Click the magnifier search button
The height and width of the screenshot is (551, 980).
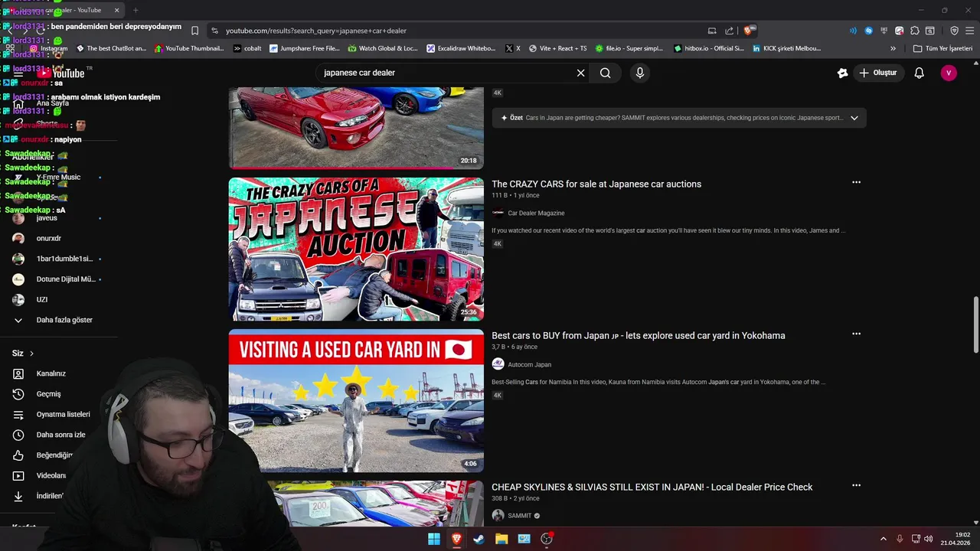[606, 73]
